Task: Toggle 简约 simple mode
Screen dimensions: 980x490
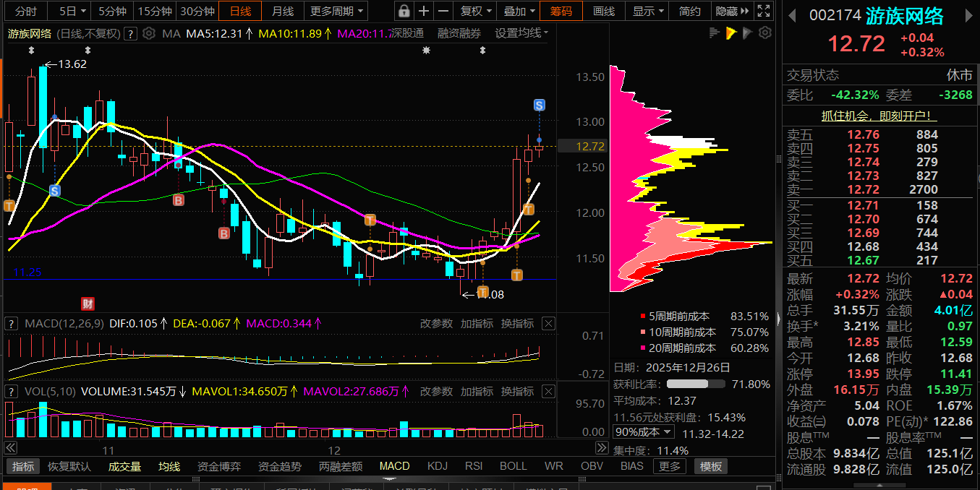Action: pyautogui.click(x=690, y=11)
